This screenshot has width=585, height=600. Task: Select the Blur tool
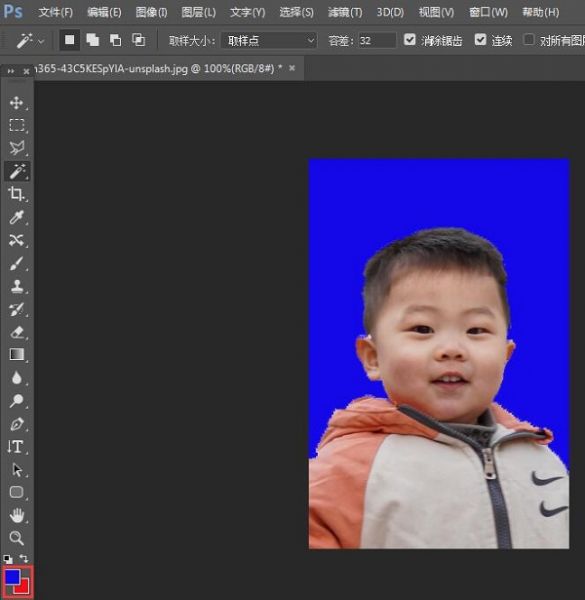click(16, 378)
